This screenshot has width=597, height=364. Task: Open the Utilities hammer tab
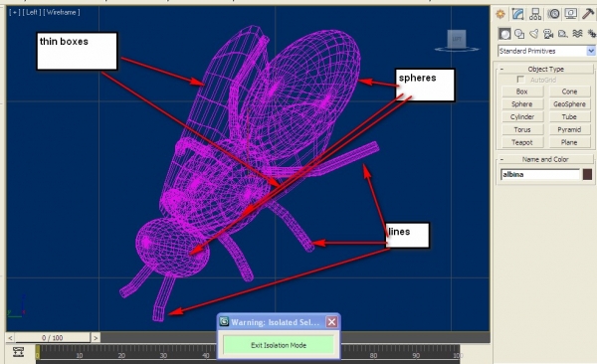point(589,15)
